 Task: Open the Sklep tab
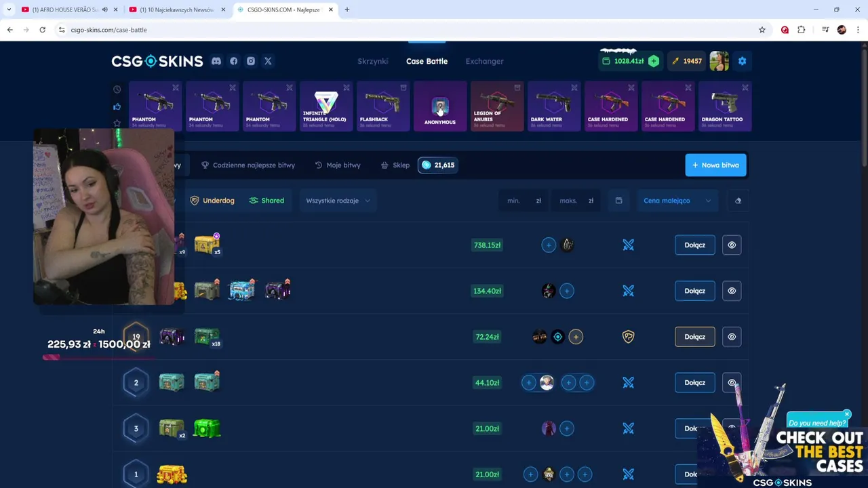click(x=395, y=165)
